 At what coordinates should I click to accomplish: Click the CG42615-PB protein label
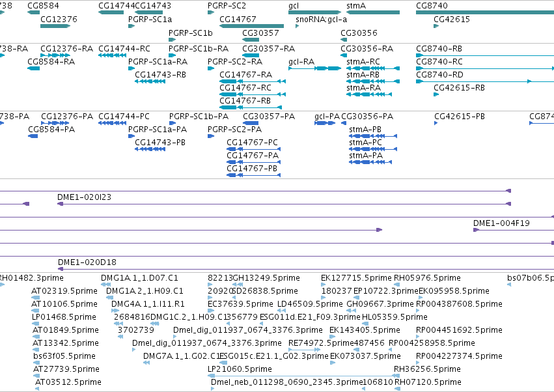click(x=460, y=117)
